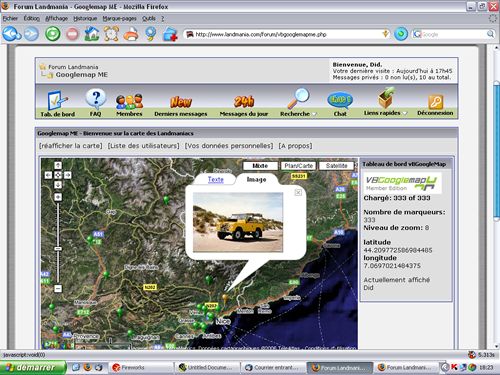This screenshot has height=375, width=500.
Task: Click the [A propos] link
Action: 295,146
